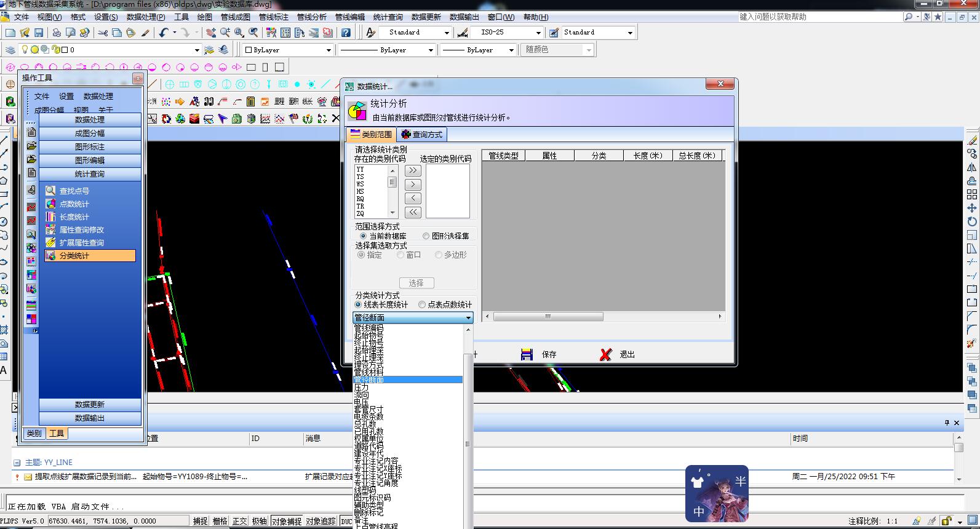Click the results table horizontal scrollbar thumb

click(x=548, y=317)
